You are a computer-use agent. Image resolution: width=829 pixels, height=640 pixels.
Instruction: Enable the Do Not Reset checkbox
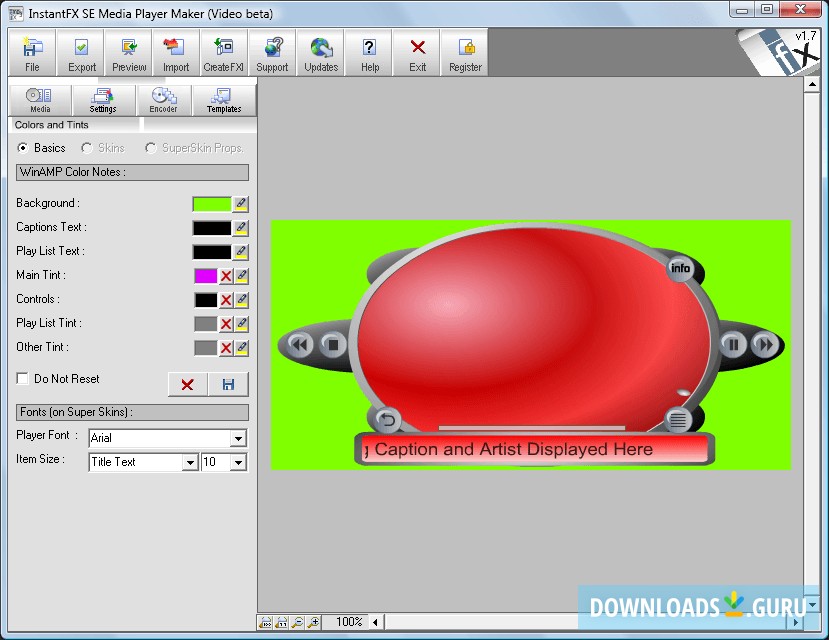(22, 379)
